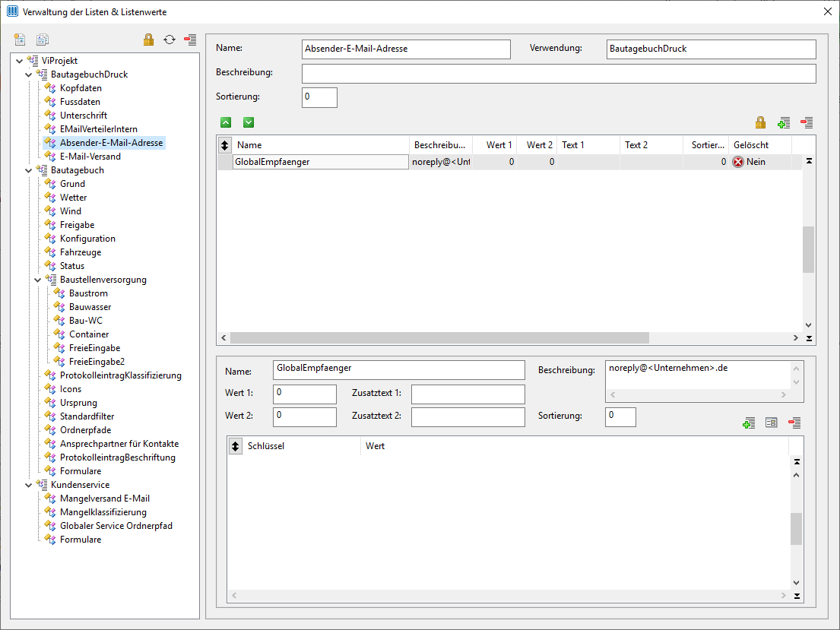Click the Text 1 column header
This screenshot has width=840, height=630.
[x=588, y=144]
